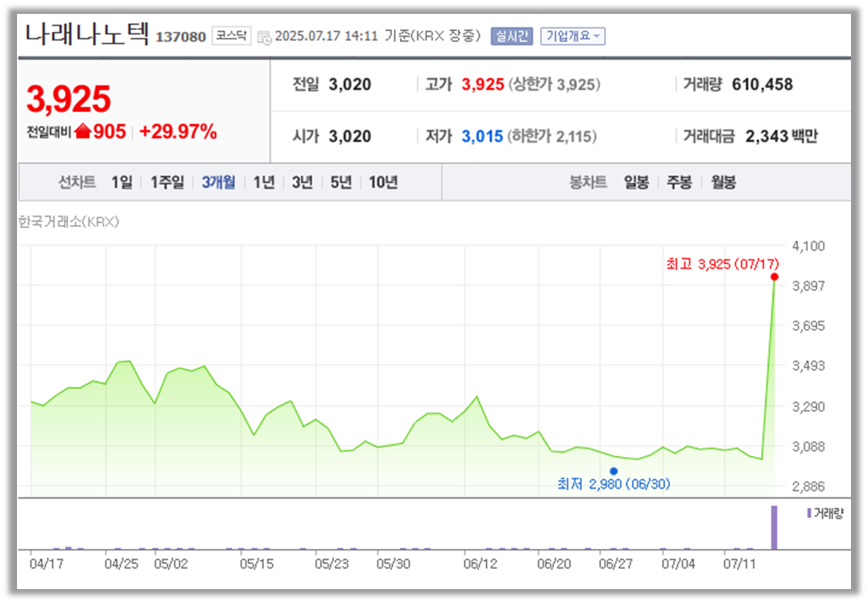Image resolution: width=868 pixels, height=603 pixels.
Task: Click the red 최고 point marker on chart
Action: 774,277
